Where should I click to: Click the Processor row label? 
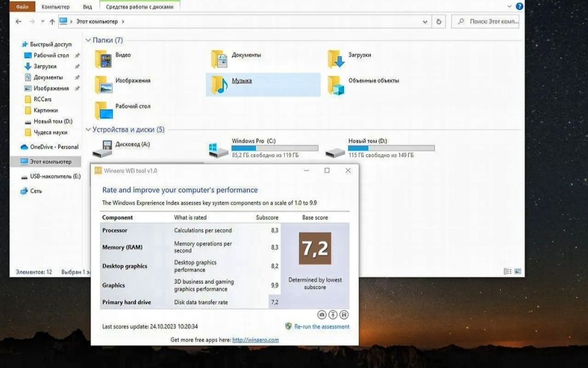tap(115, 230)
